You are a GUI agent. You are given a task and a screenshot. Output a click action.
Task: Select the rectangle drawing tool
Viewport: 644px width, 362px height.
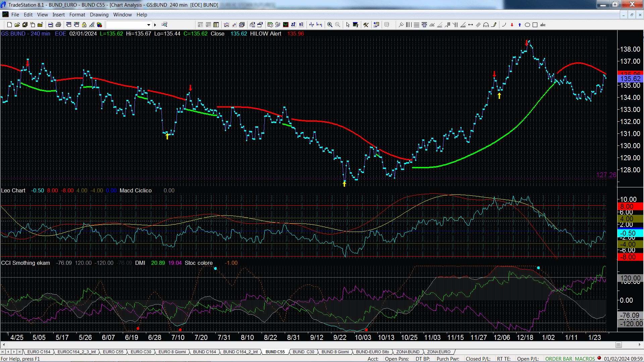tap(535, 25)
